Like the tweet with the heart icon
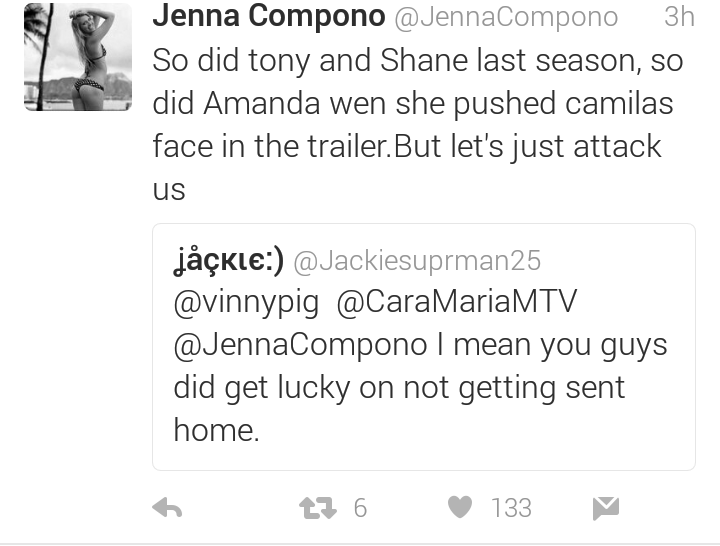This screenshot has height=546, width=720. coord(460,507)
